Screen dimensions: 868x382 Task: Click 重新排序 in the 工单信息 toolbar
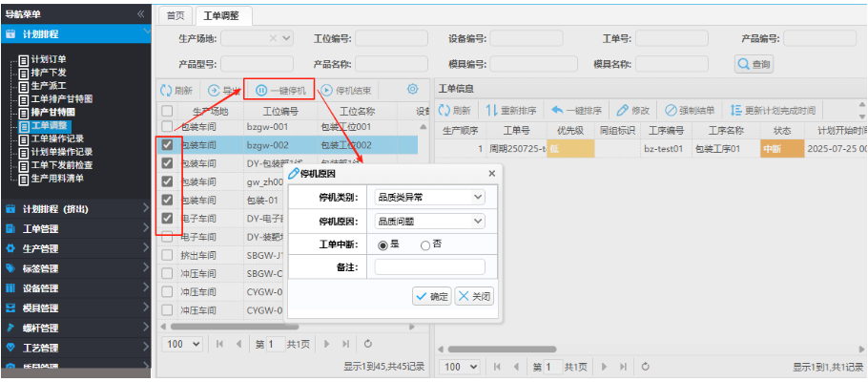(509, 111)
